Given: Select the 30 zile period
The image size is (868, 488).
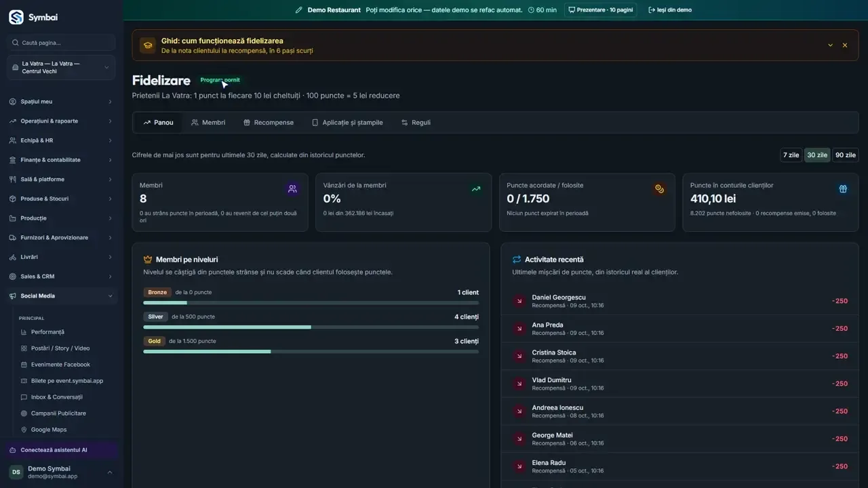Looking at the screenshot, I should 817,155.
